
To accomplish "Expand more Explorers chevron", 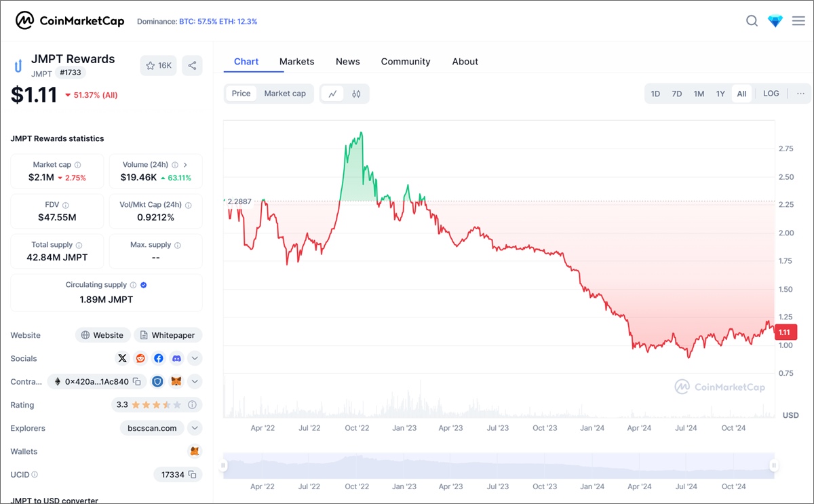I will (195, 428).
